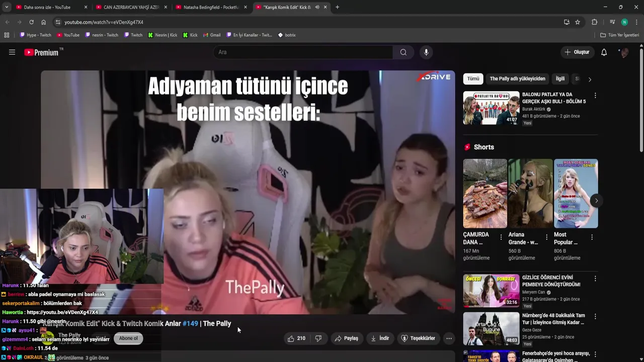This screenshot has width=644, height=362.
Task: Open Burak Aktürk channel name
Action: coord(534,109)
